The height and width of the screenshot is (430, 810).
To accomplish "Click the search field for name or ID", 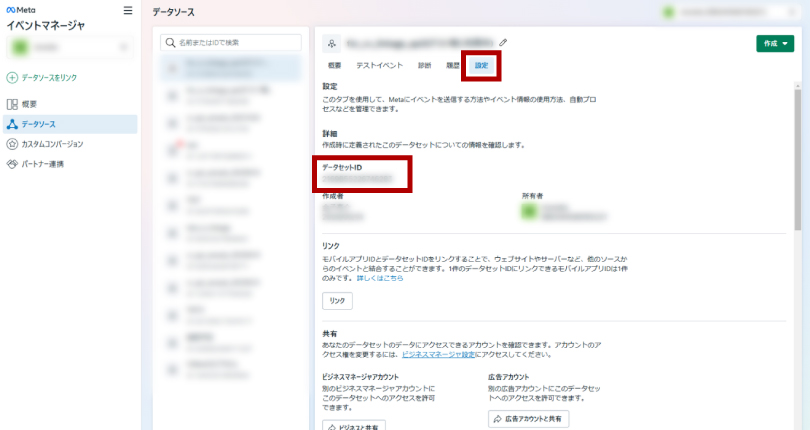I will click(231, 42).
